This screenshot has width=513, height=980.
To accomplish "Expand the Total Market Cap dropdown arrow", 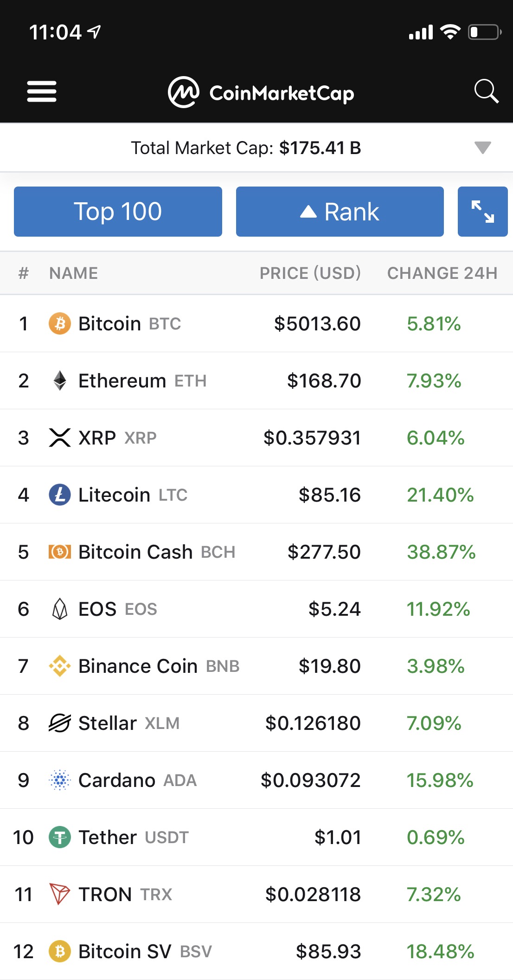I will 483,148.
